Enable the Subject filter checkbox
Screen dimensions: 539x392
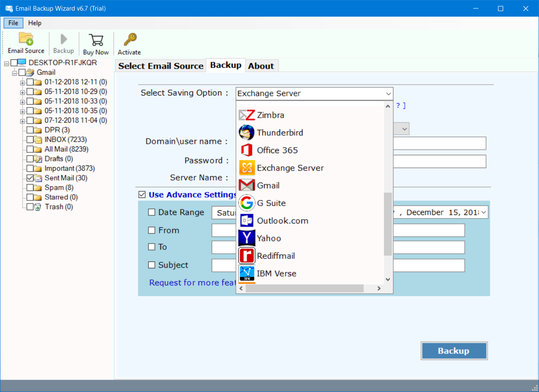(152, 265)
